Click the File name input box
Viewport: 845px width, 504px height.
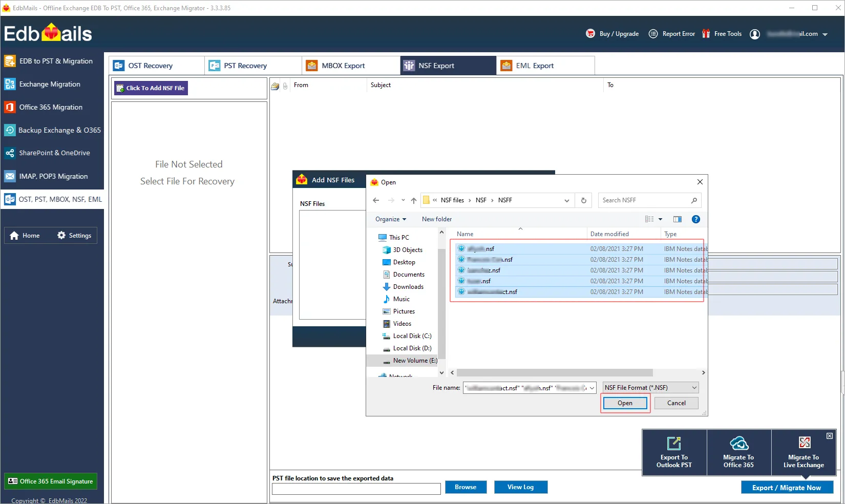[x=530, y=388]
